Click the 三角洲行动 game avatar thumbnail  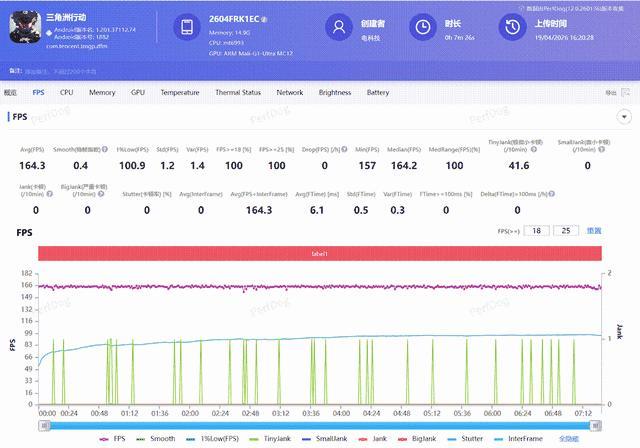25,27
